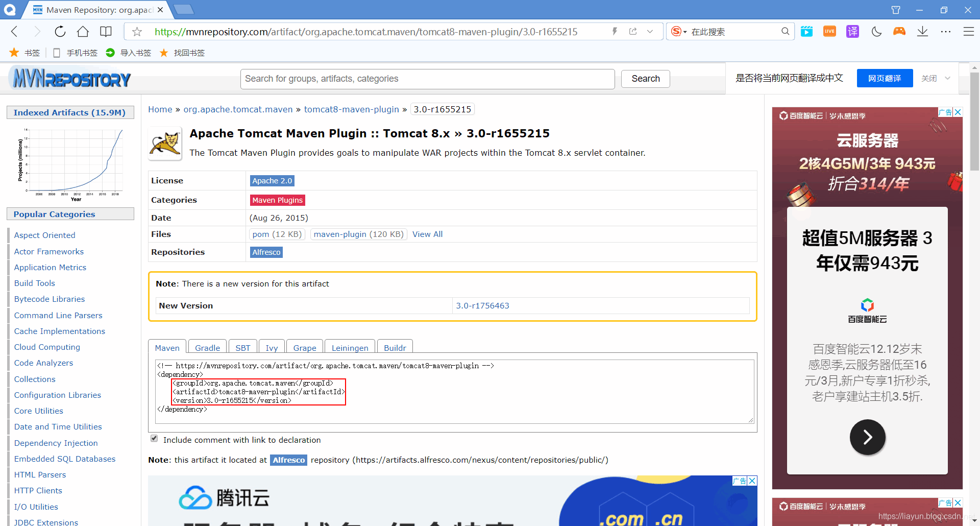Open 手机书签 mobile bookmarks
Image resolution: width=980 pixels, height=526 pixels.
coord(75,53)
